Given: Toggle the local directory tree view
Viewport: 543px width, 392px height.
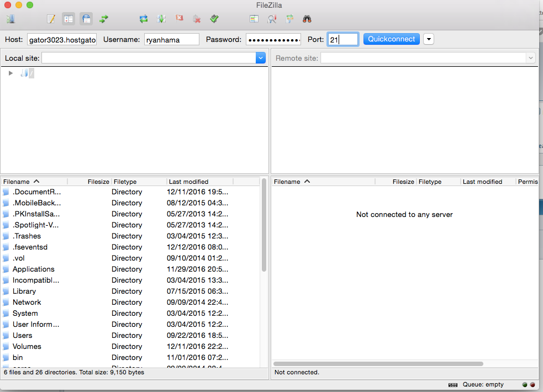Looking at the screenshot, I should click(x=68, y=19).
